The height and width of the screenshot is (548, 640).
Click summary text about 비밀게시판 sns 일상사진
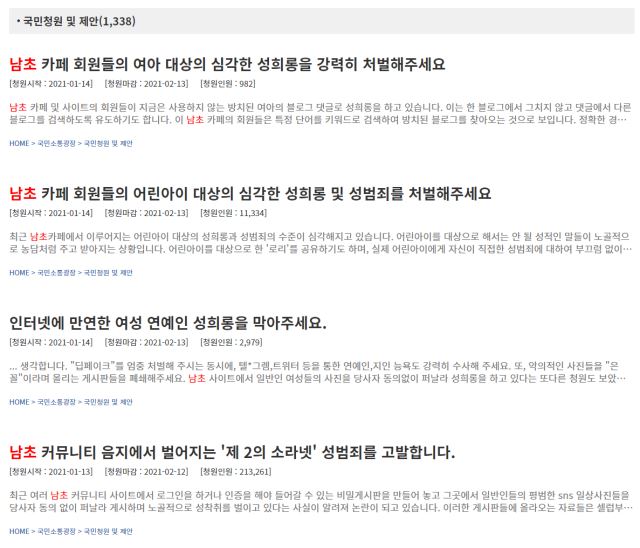pyautogui.click(x=320, y=501)
